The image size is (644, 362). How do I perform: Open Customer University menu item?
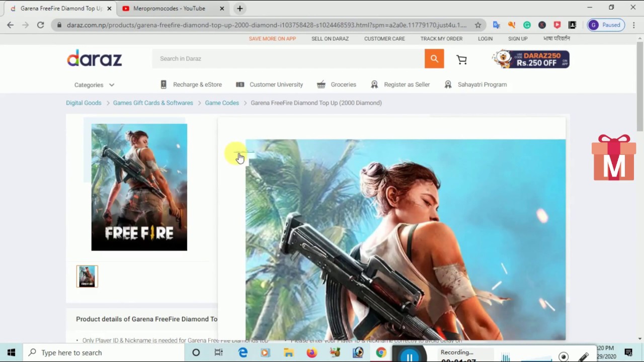(276, 84)
